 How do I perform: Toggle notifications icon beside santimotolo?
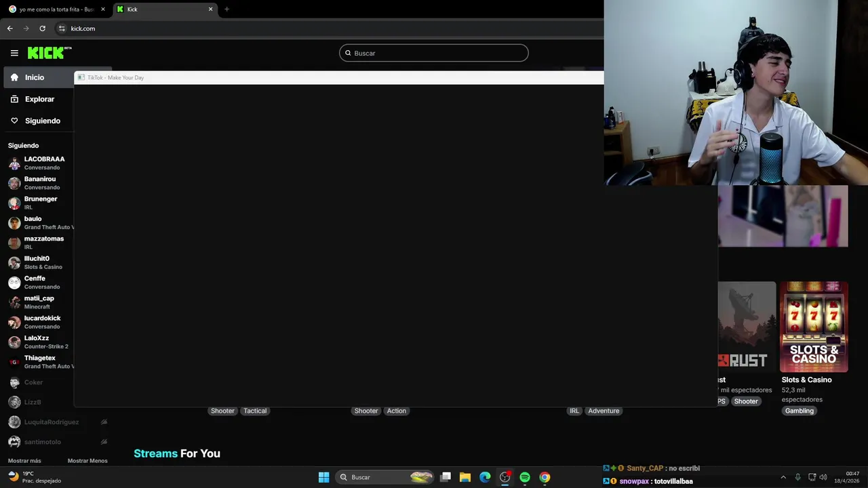pos(104,442)
